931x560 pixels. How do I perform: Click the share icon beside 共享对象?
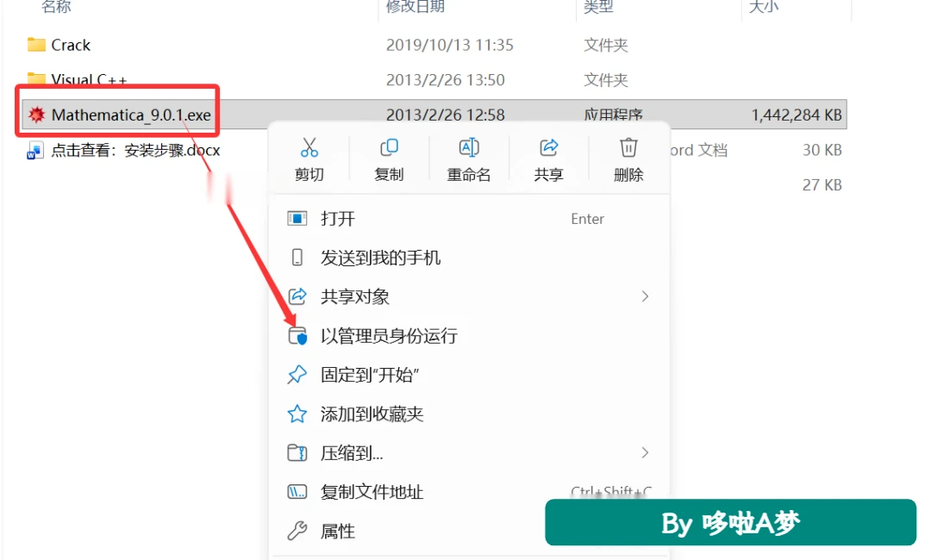click(297, 296)
